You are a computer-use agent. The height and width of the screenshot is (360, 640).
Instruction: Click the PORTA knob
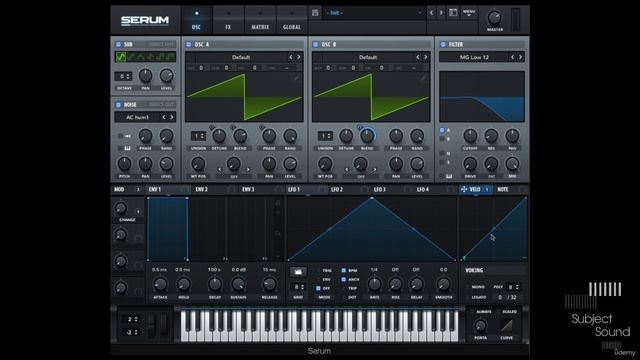tap(480, 326)
